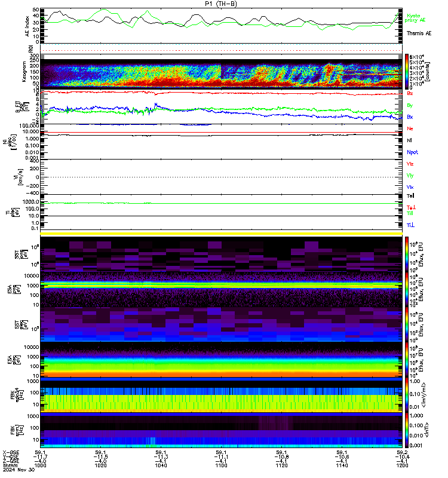Click inside the AE index line plot
448x478 pixels.
(x=221, y=26)
